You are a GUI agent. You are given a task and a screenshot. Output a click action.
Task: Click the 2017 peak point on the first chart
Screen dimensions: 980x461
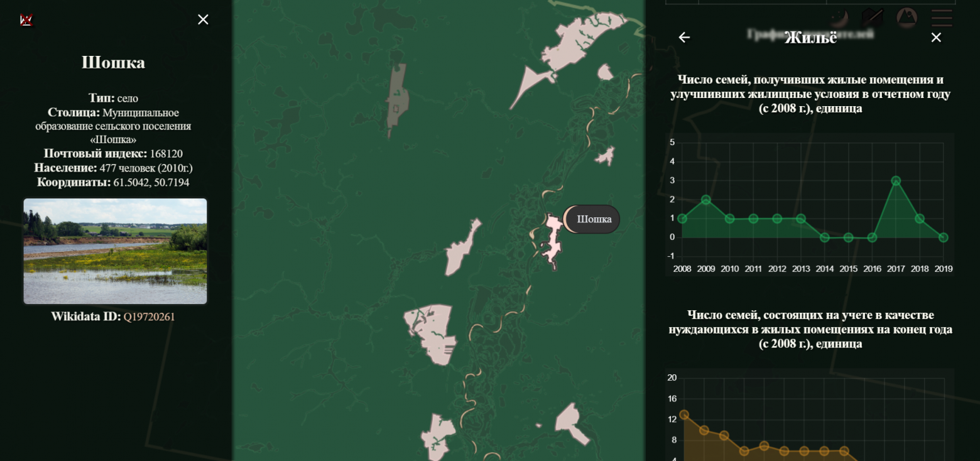coord(896,181)
